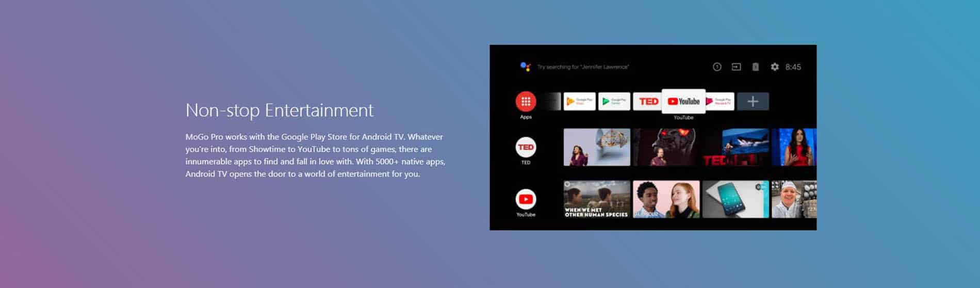
Task: Click the battery status icon
Action: click(755, 67)
